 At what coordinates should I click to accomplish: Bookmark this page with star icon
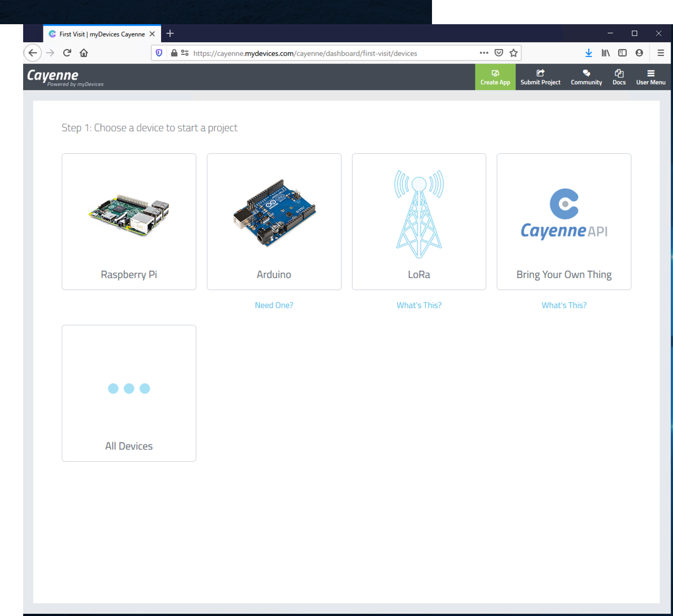(514, 53)
